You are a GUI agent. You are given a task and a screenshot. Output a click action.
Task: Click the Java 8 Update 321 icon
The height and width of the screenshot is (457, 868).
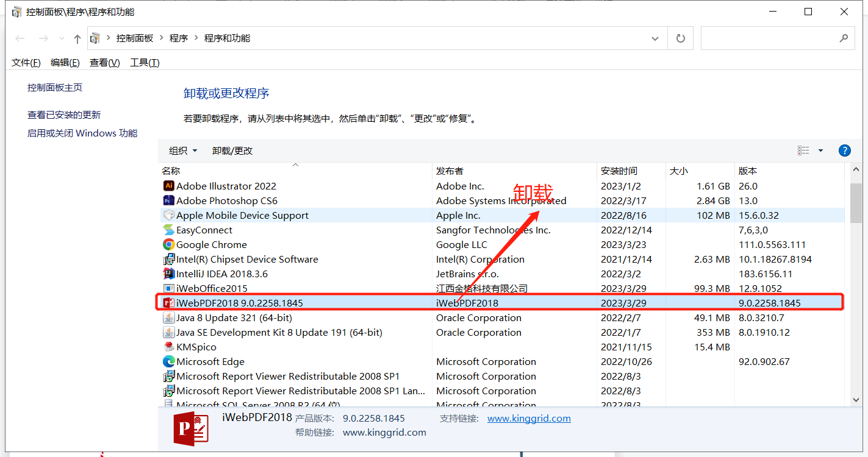pos(169,317)
